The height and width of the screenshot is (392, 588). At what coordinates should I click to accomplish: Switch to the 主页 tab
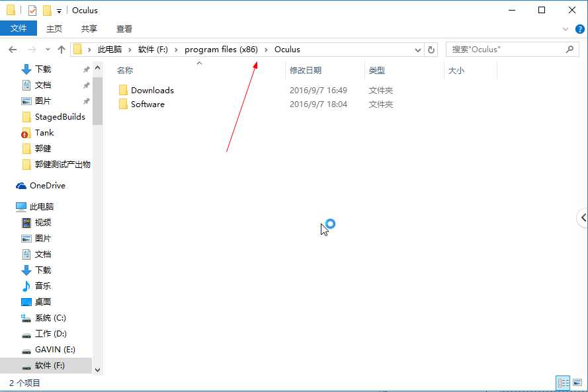pyautogui.click(x=54, y=28)
